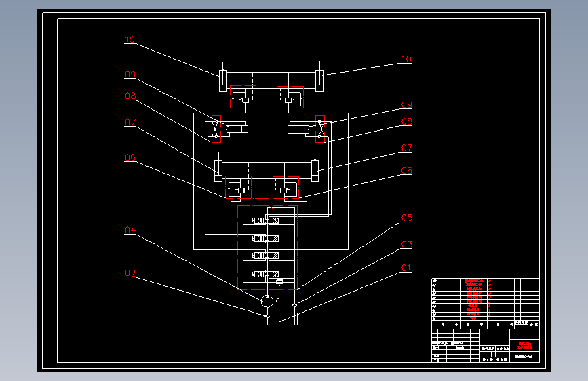Click the left hydraulic lock in red solid box
Image resolution: width=588 pixels, height=381 pixels.
coord(216,129)
